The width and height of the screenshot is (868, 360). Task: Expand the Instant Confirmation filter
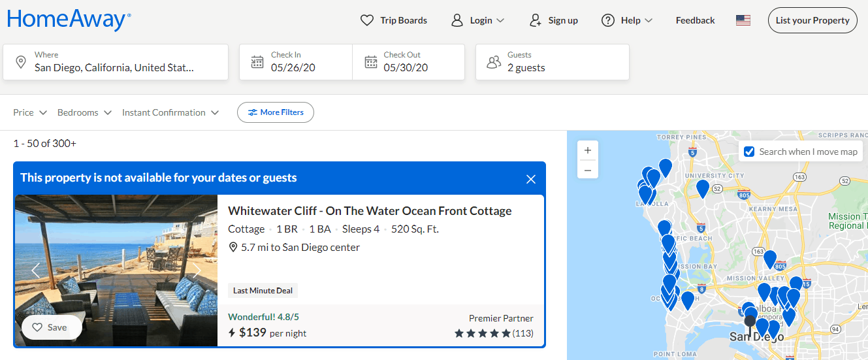(170, 112)
